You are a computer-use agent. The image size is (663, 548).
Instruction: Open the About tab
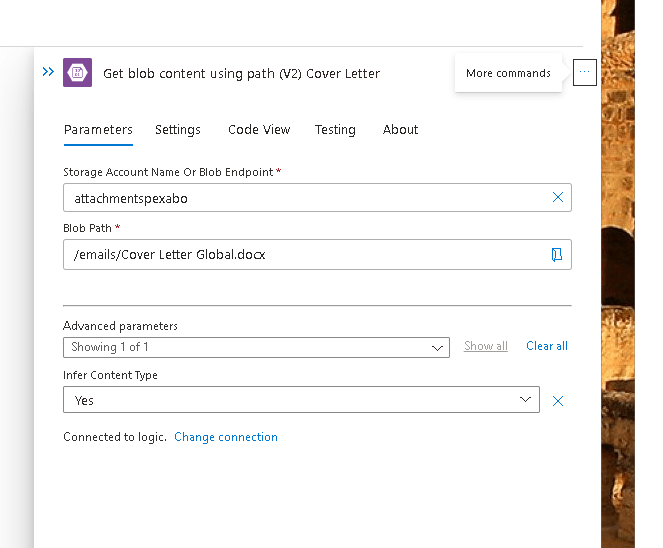pos(400,129)
